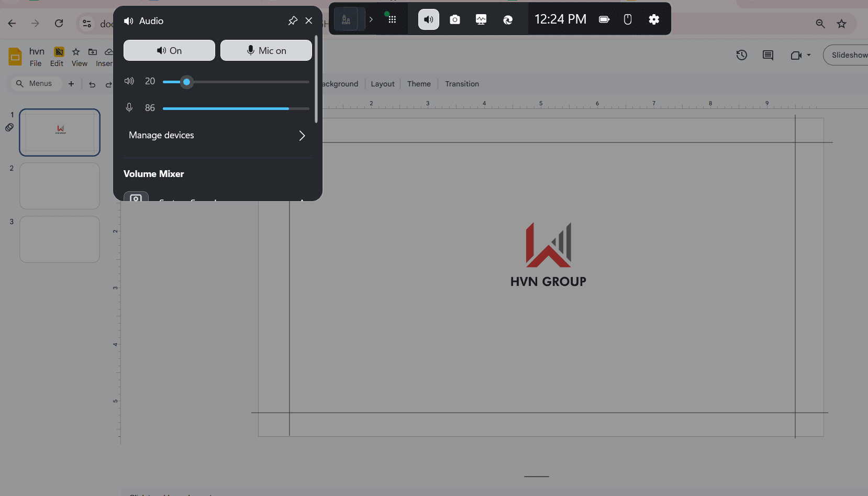The image size is (868, 496).
Task: Expand the chevron beside the game thumbnail
Action: tap(371, 20)
